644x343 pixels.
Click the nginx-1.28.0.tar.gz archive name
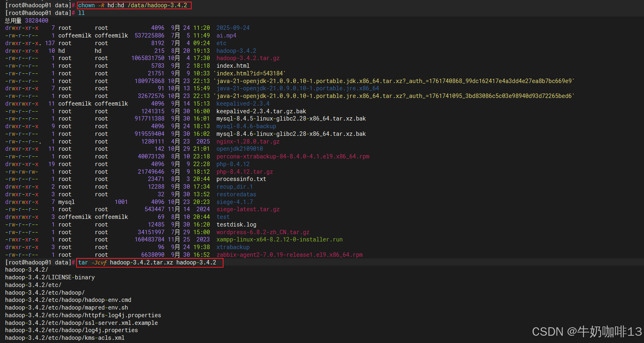coord(248,141)
